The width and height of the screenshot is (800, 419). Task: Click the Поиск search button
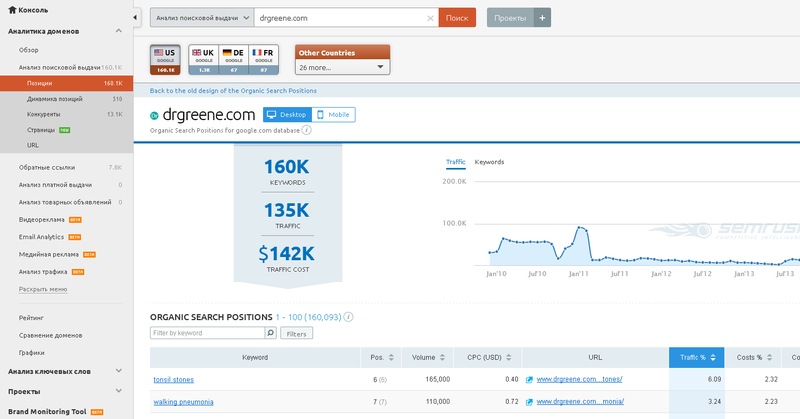[457, 18]
